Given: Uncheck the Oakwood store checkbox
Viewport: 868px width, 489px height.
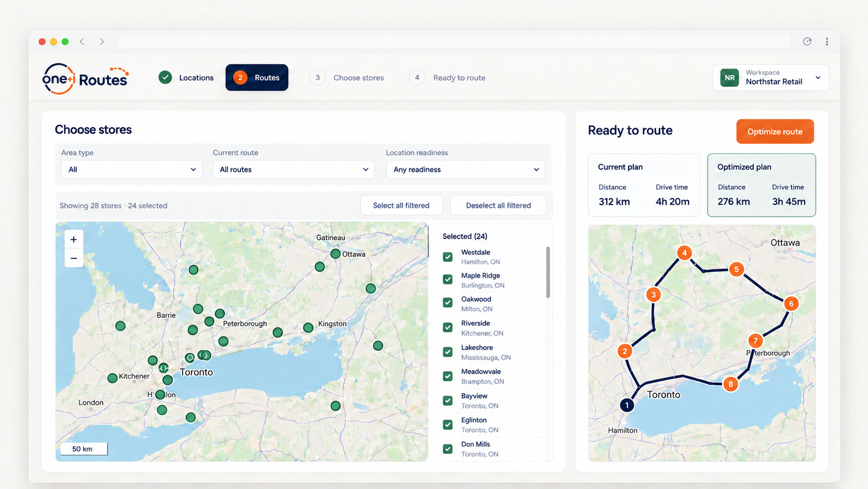Looking at the screenshot, I should [x=447, y=302].
